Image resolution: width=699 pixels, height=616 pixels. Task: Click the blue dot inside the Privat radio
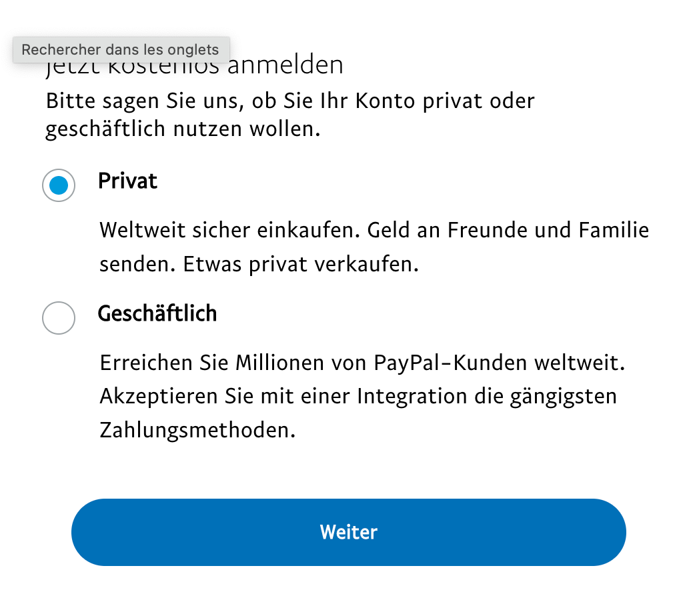59,185
